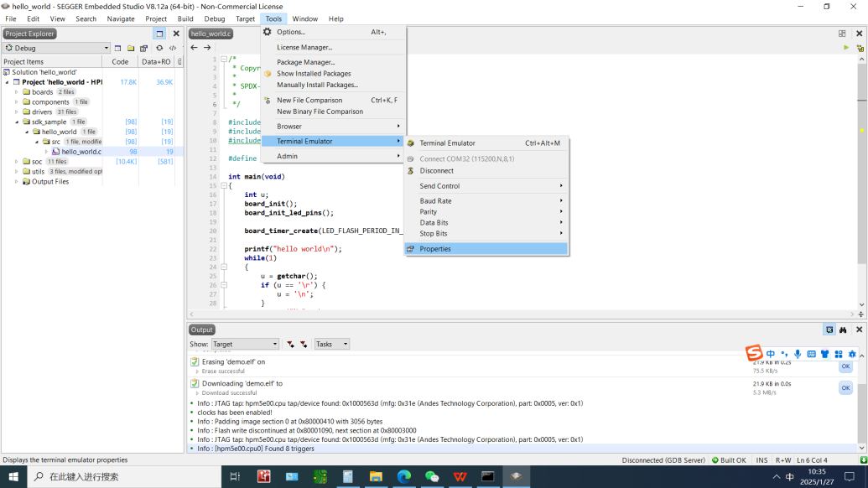Toggle the Output panel pin icon
The image size is (868, 488).
point(829,330)
